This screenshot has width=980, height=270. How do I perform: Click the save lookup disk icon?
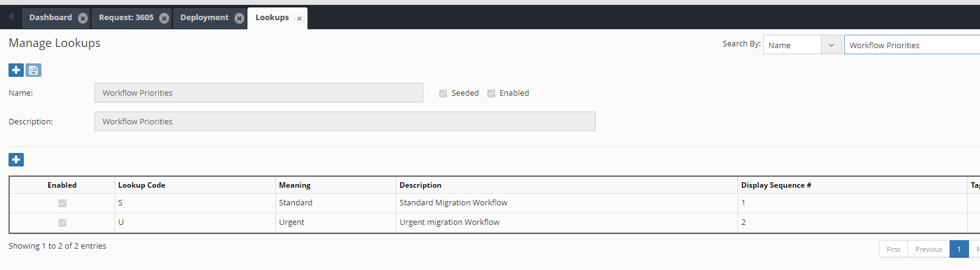tap(33, 70)
